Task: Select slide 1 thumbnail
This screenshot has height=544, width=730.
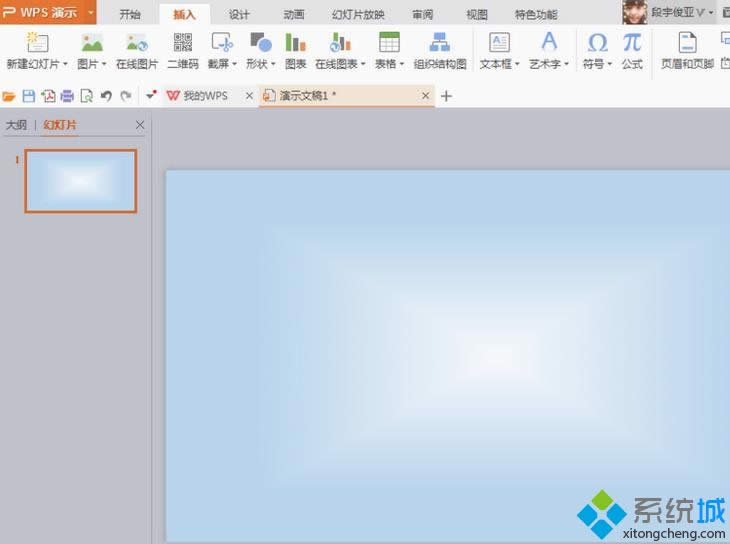Action: point(81,181)
